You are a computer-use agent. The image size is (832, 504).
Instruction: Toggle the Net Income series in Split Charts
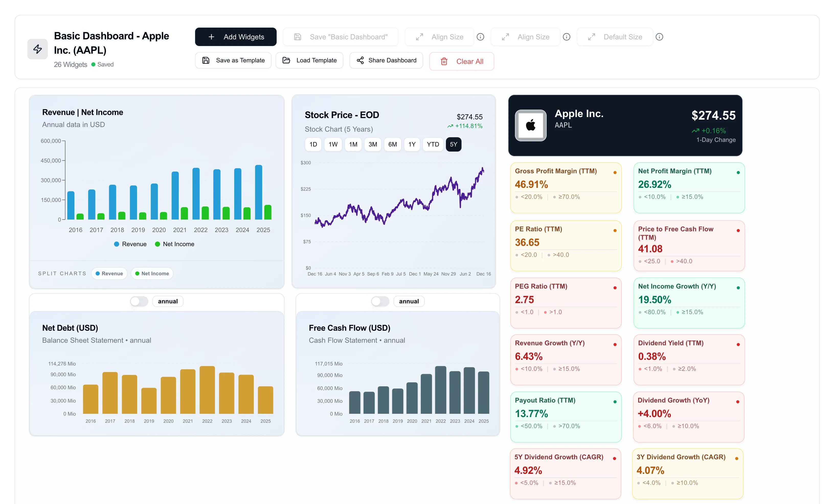click(x=152, y=273)
